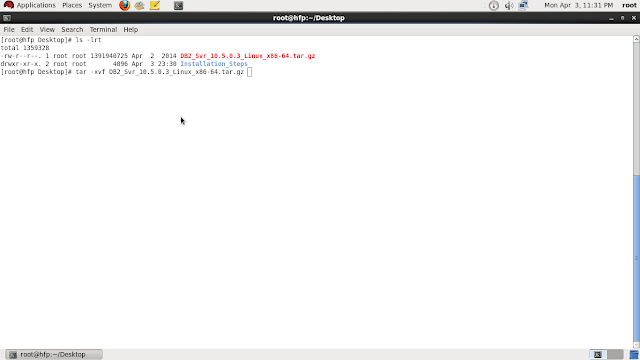Click the 'total 1359328' output line
The image size is (640, 360).
[25, 48]
